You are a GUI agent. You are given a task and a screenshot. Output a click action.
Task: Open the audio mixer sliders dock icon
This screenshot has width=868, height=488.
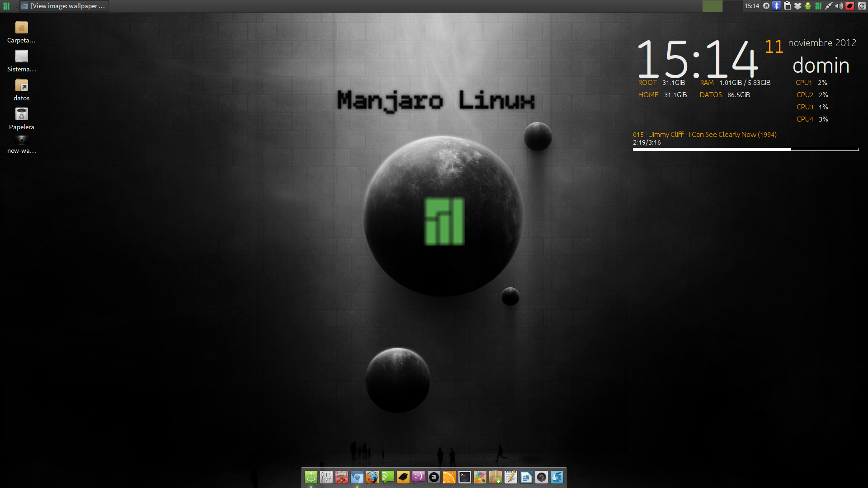(326, 477)
